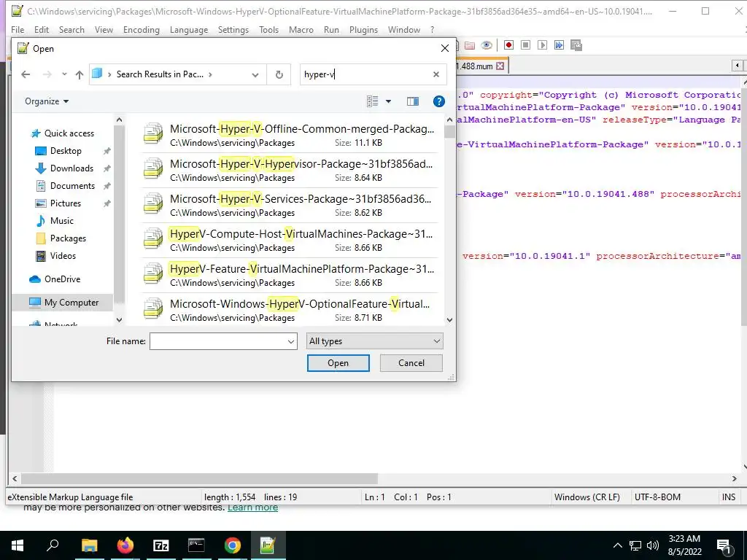Click Run macro multiple times icon
The height and width of the screenshot is (560, 747).
(x=559, y=45)
